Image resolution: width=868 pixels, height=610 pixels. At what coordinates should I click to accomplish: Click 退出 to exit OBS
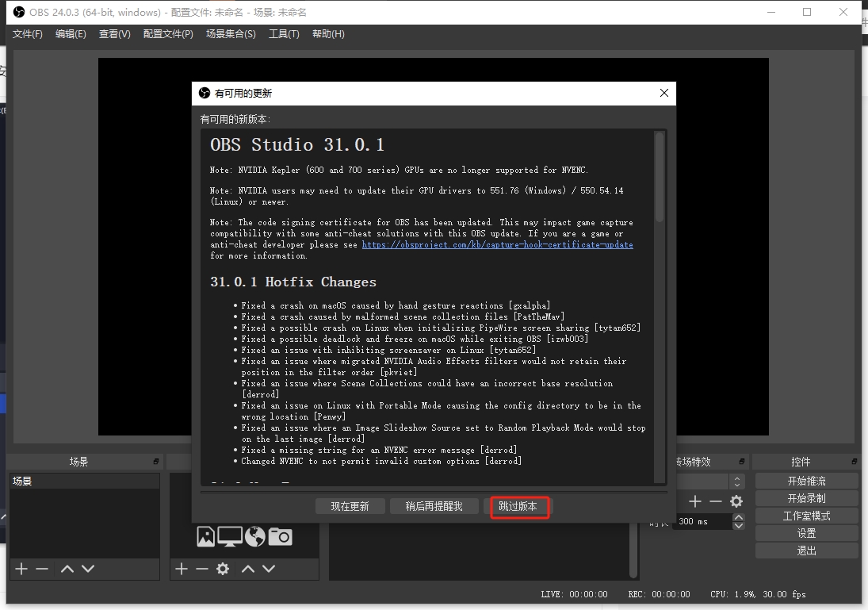806,551
